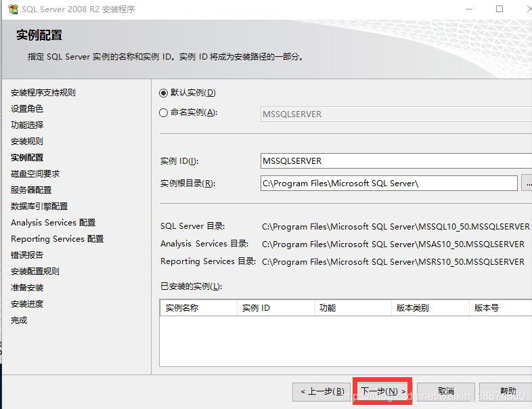This screenshot has height=409, width=532.
Task: Click the SQL Server installer title bar icon
Action: coord(14,9)
